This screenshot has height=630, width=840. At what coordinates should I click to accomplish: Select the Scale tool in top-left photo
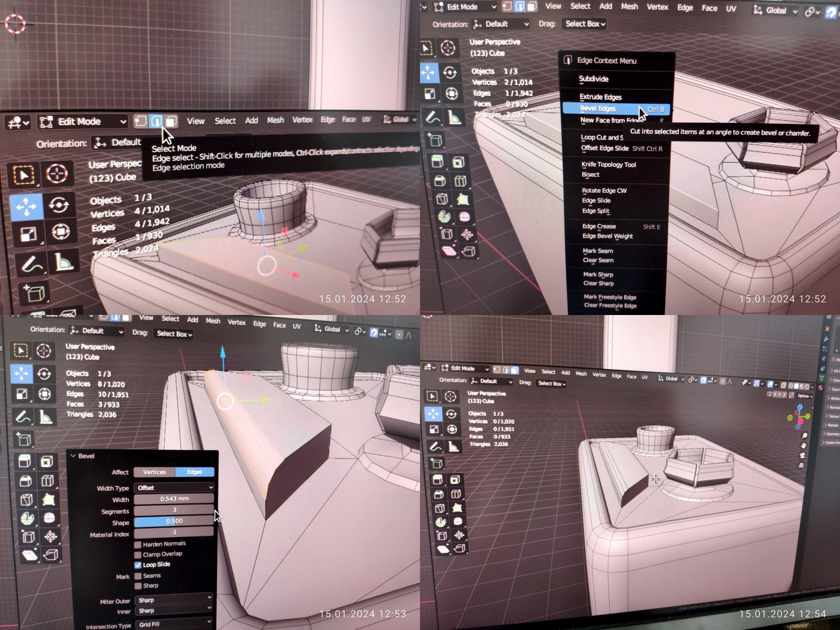[28, 234]
